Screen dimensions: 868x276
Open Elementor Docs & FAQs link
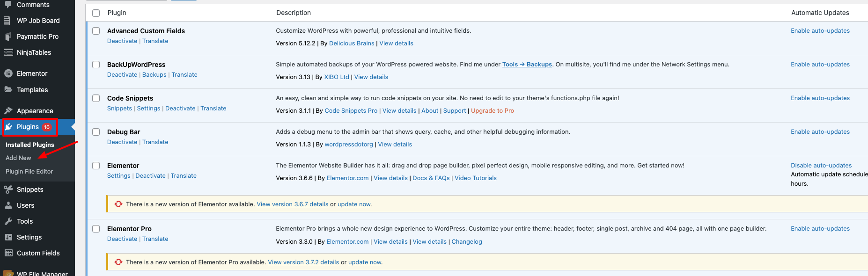click(431, 178)
